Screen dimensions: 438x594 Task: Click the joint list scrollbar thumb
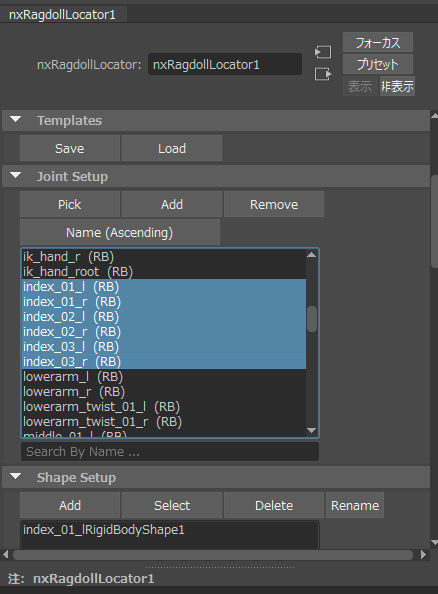[x=312, y=319]
